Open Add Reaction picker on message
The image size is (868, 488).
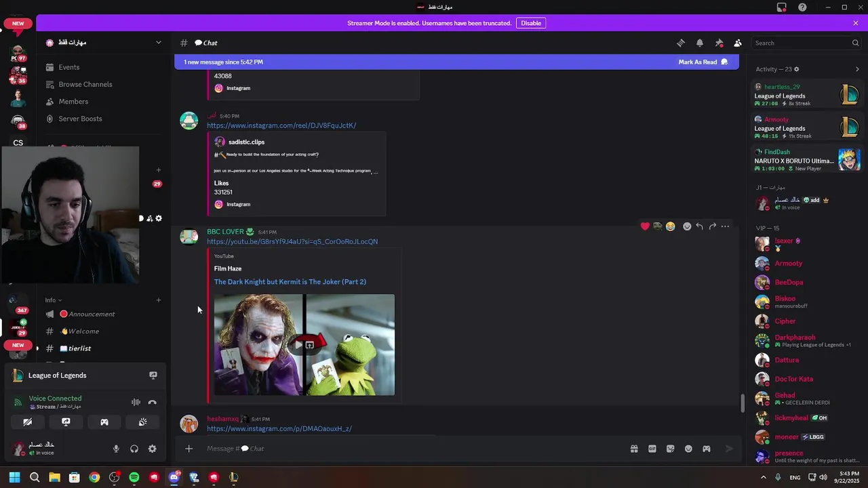point(687,226)
